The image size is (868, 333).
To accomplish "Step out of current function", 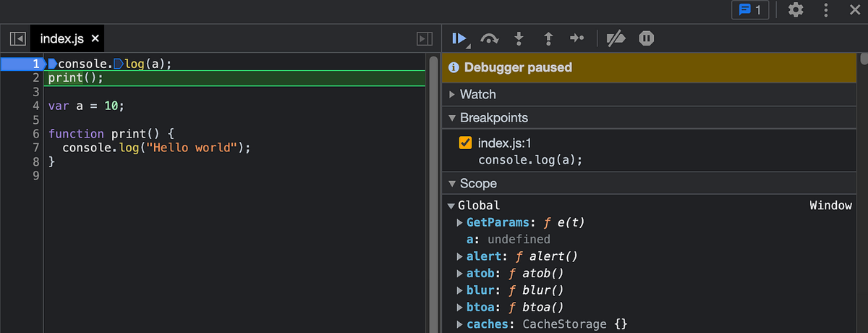I will click(548, 38).
